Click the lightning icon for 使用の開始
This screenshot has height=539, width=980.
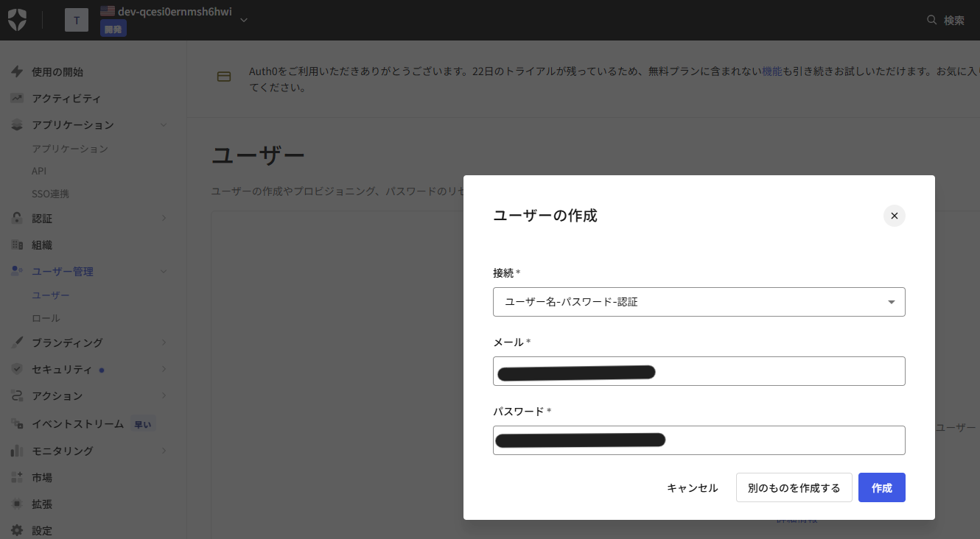tap(17, 71)
